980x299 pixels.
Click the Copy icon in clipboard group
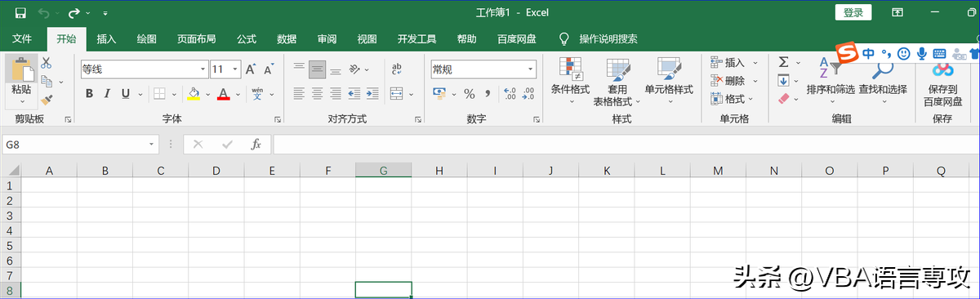tap(47, 81)
